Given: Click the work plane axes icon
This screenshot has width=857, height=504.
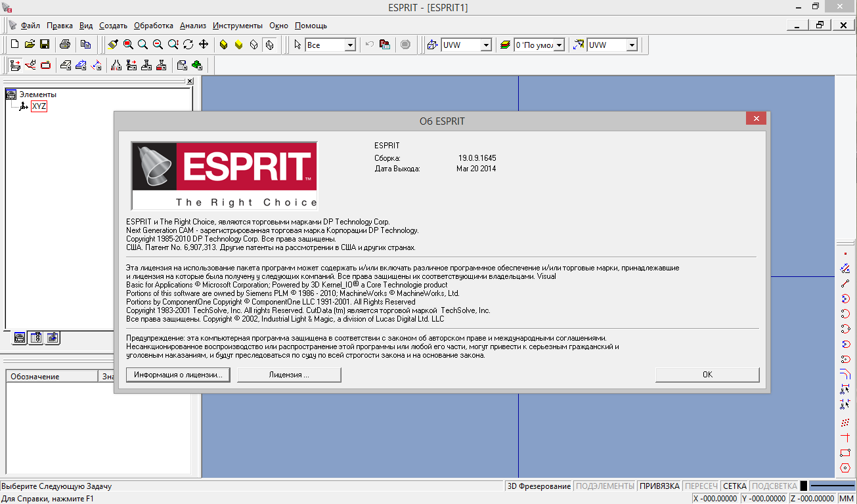Looking at the screenshot, I should [432, 45].
